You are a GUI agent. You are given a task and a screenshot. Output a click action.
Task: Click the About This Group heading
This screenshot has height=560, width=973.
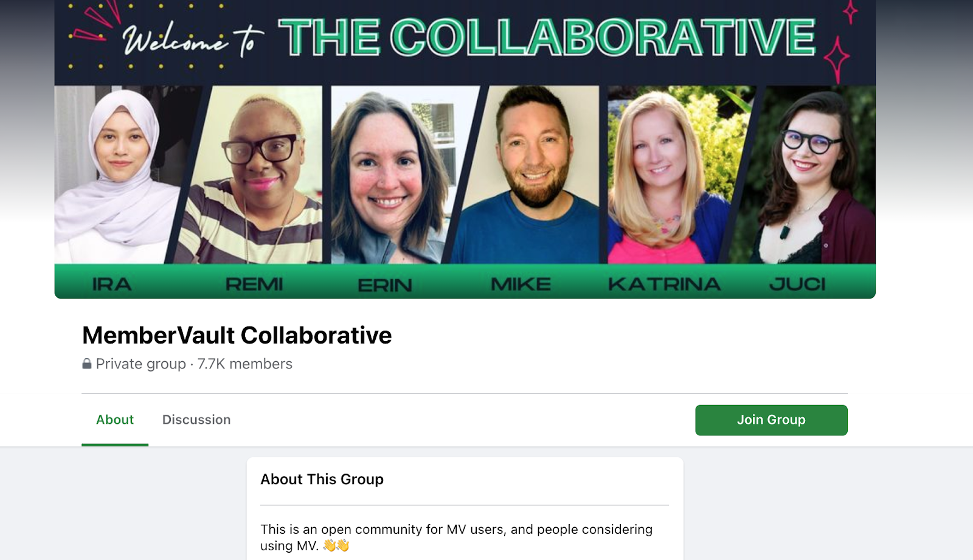coord(322,479)
